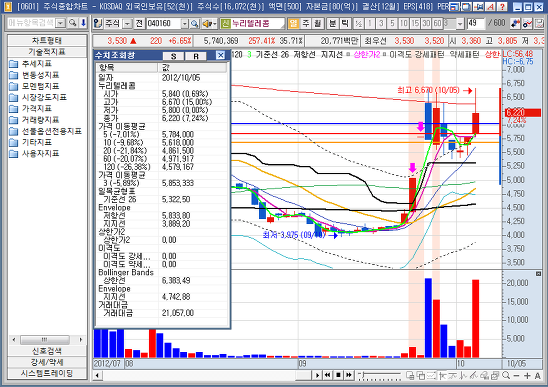The image size is (548, 387).
Task: Click the candle count field showing 49
Action: coord(475,23)
